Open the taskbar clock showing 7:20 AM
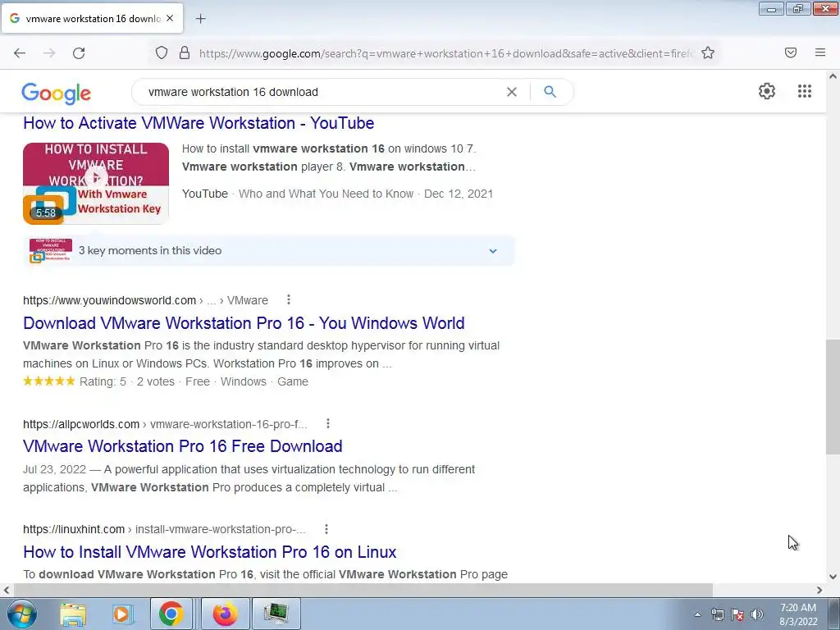The width and height of the screenshot is (840, 630). point(798,614)
